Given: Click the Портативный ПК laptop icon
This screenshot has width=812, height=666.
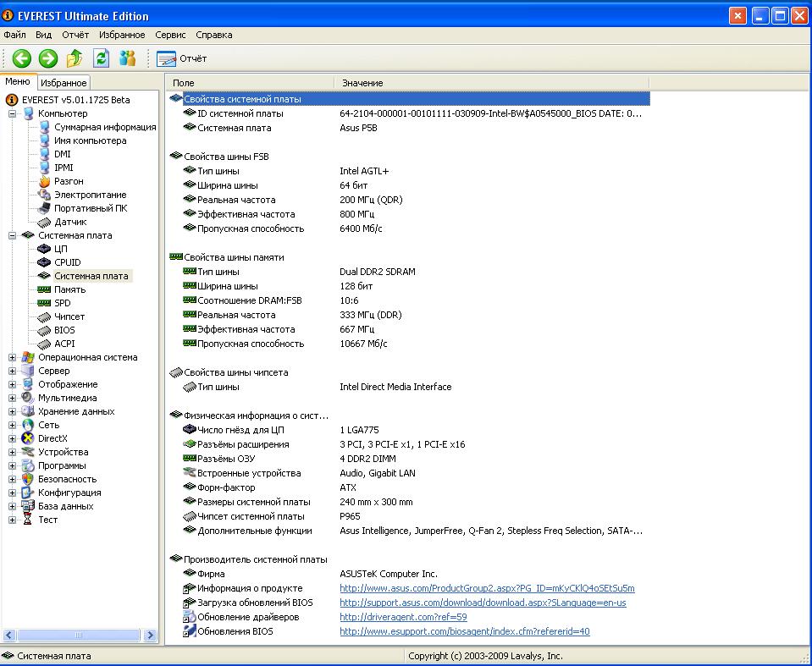Looking at the screenshot, I should pos(45,208).
